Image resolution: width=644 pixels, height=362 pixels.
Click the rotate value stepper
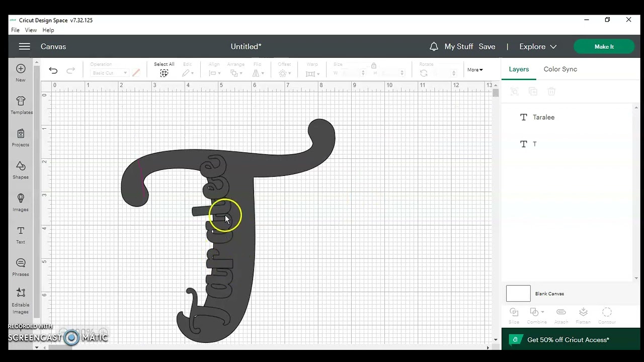(x=453, y=73)
